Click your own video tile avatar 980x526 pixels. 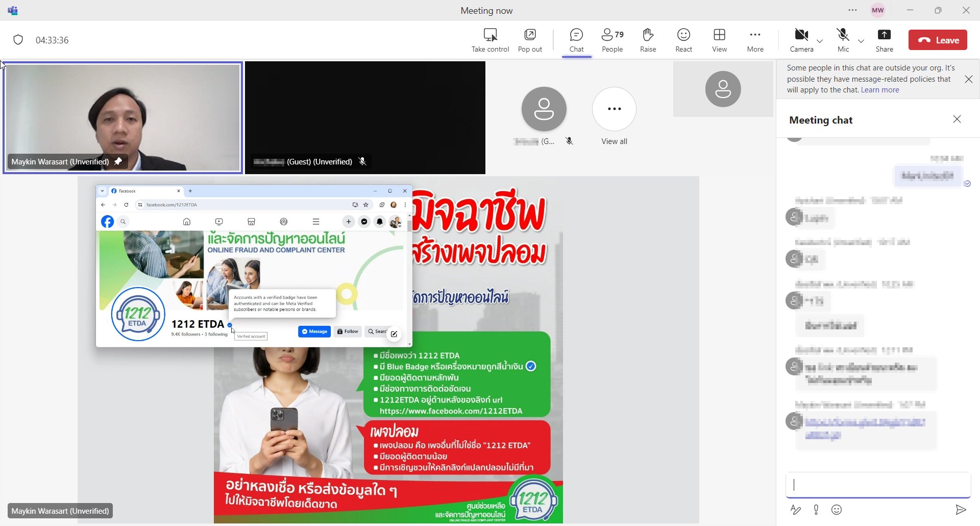click(x=723, y=89)
